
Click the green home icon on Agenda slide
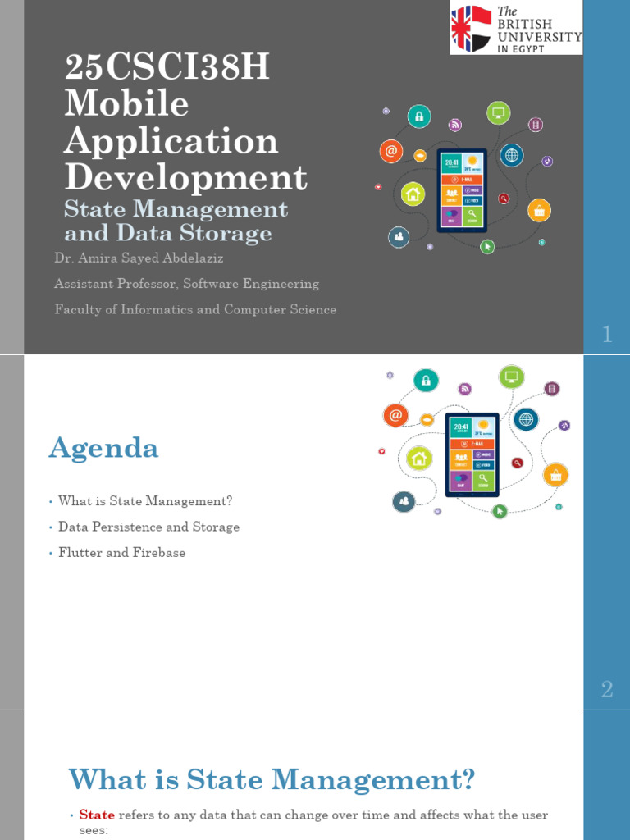[419, 459]
